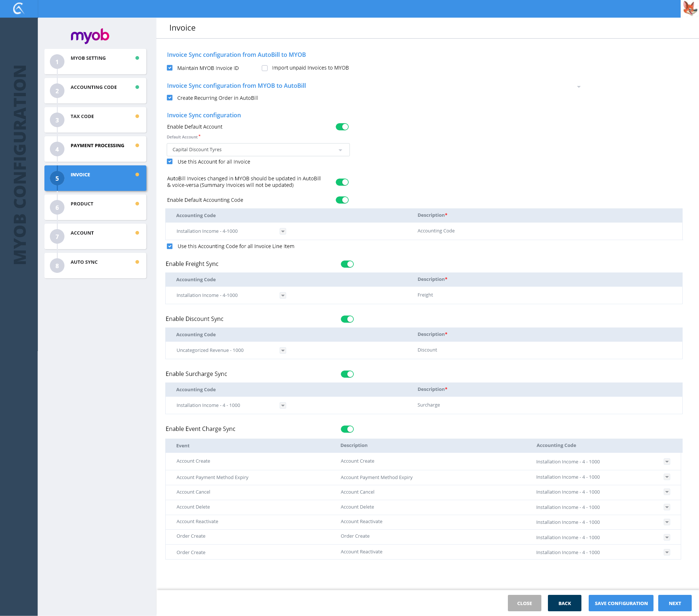
Task: Expand Discount accounting code Uncategorized Revenue dropdown
Action: tap(283, 350)
